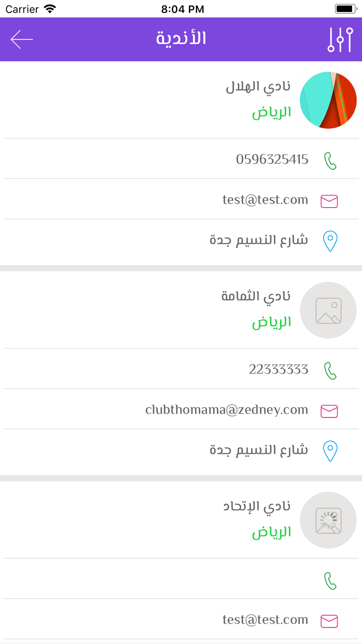Tap the phone icon beside 0596325415
Image resolution: width=362 pixels, height=644 pixels.
click(330, 161)
